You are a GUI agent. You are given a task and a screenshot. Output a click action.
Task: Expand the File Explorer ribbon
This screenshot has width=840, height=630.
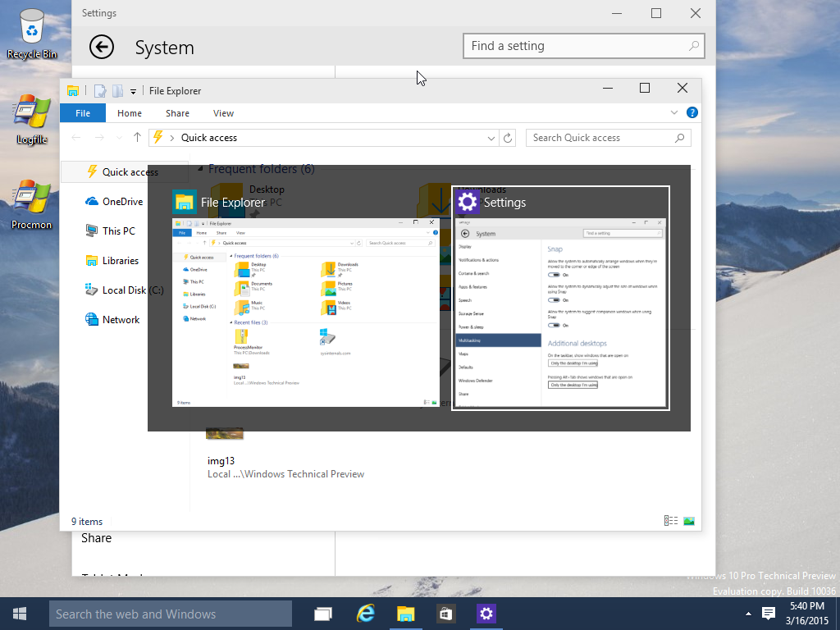click(x=674, y=112)
